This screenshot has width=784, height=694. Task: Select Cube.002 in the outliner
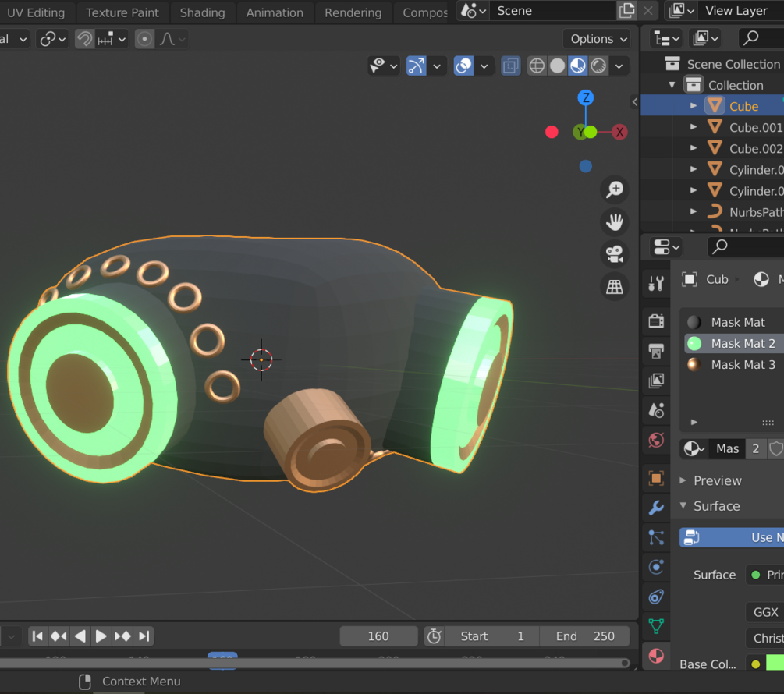(755, 149)
